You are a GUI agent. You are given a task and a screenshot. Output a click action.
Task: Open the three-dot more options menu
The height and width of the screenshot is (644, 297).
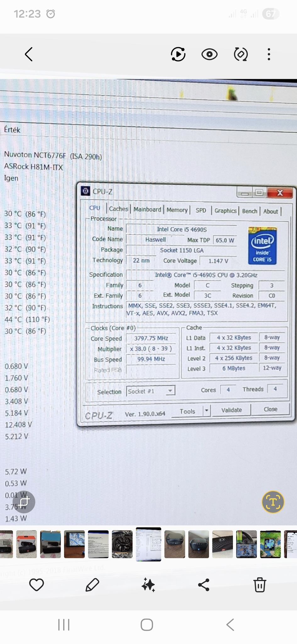(269, 54)
